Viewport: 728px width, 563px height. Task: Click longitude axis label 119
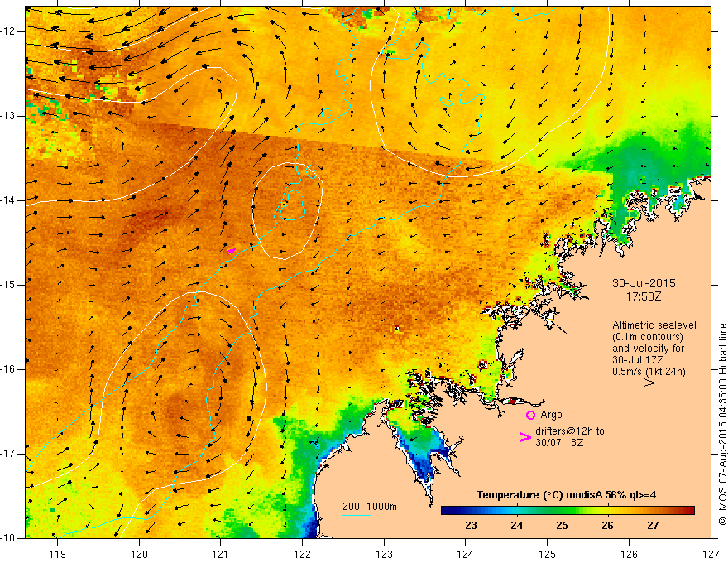pyautogui.click(x=58, y=554)
